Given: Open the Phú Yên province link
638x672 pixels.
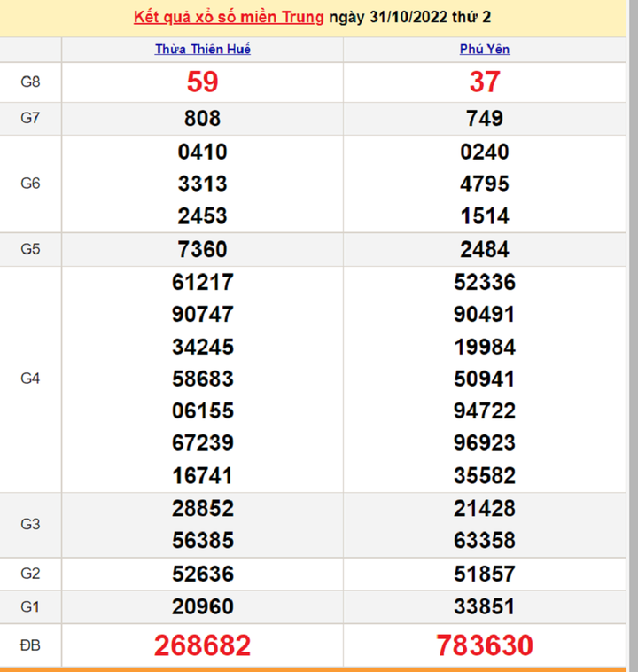Looking at the screenshot, I should pyautogui.click(x=485, y=50).
